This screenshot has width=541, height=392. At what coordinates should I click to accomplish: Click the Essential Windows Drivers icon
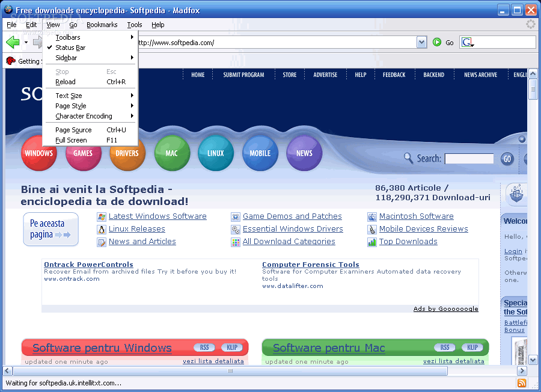click(236, 230)
